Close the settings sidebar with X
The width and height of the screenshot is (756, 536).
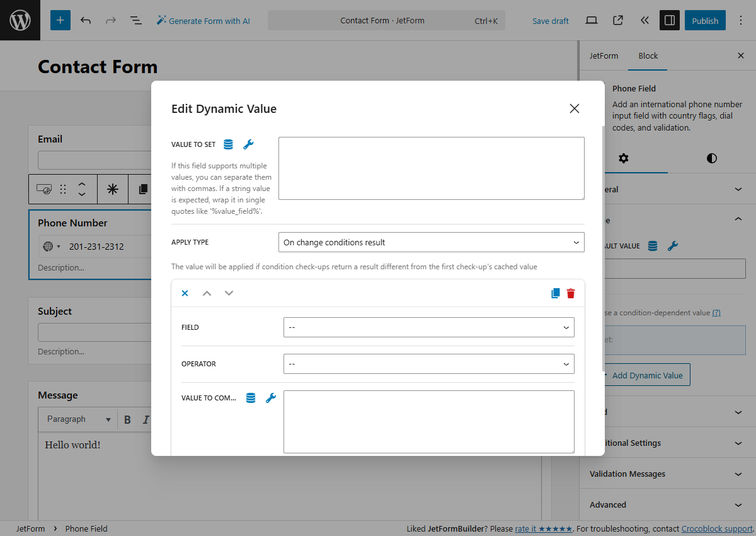point(741,55)
